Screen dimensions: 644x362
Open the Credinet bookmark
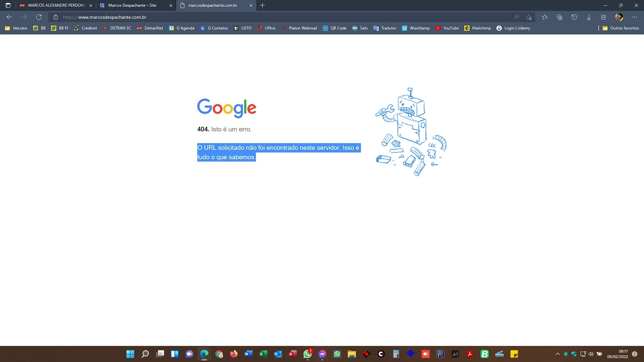coord(86,28)
